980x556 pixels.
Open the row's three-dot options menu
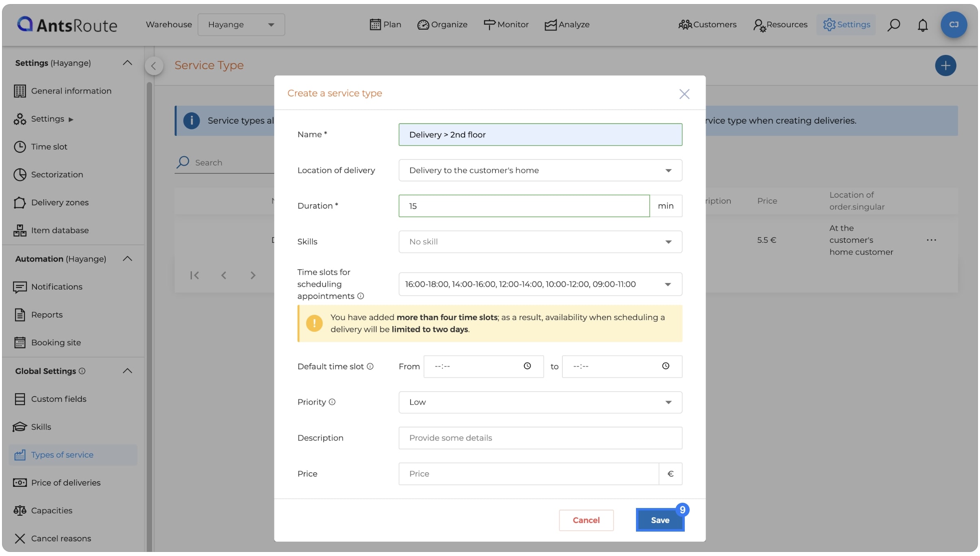pyautogui.click(x=931, y=240)
